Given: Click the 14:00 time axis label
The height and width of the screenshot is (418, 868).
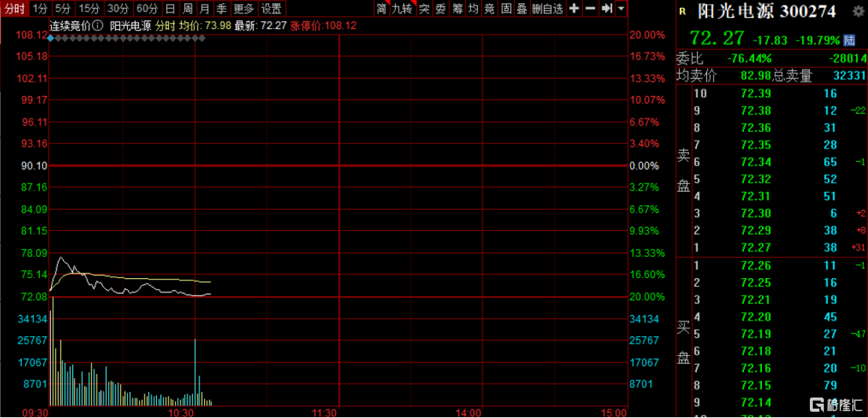Looking at the screenshot, I should pos(468,412).
